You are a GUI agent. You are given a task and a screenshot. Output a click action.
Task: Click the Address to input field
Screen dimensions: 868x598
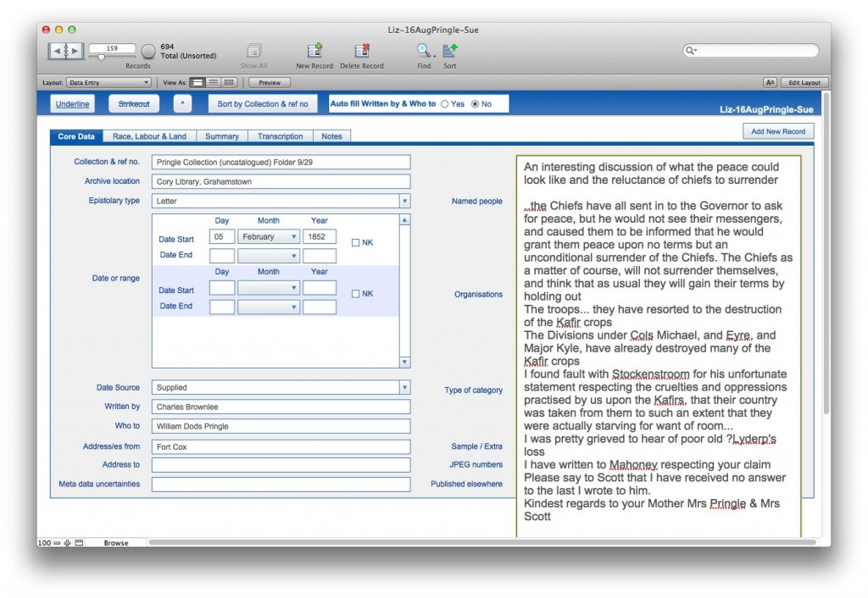281,465
